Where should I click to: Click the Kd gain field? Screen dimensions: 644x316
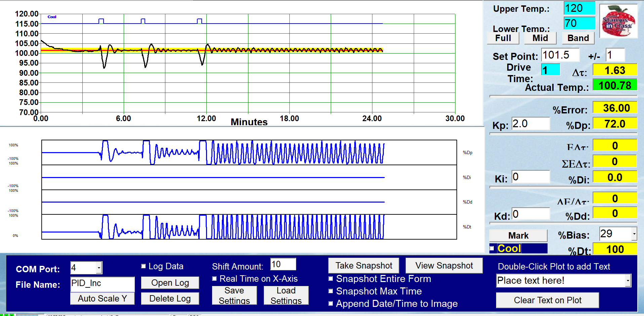(531, 214)
